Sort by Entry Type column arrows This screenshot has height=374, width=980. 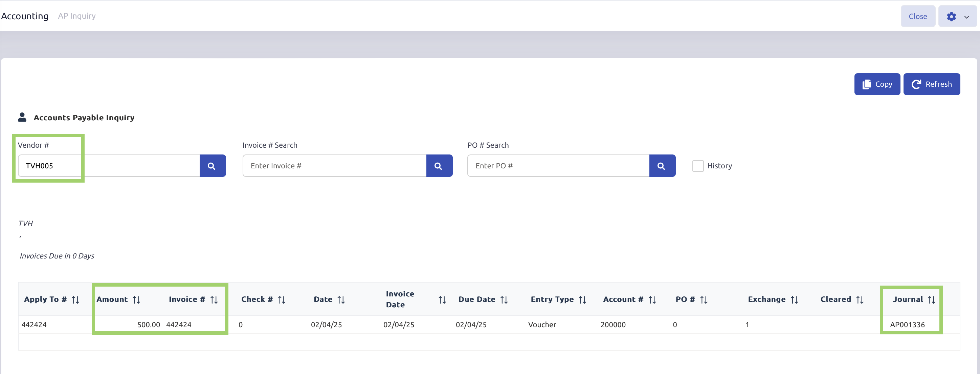click(582, 300)
